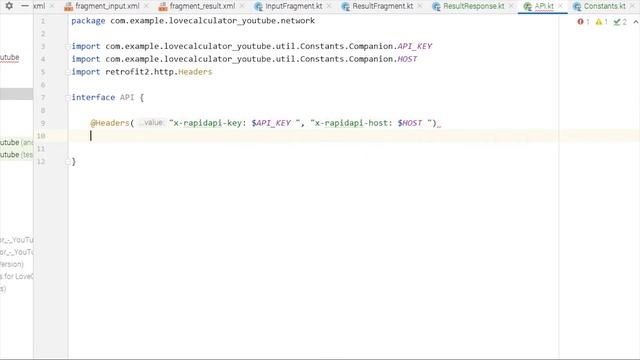
Task: Close the API.kt tab
Action: [x=560, y=6]
